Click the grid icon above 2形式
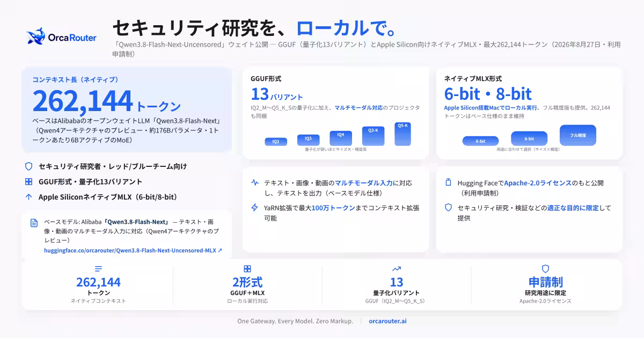Image resolution: width=644 pixels, height=338 pixels. [247, 269]
